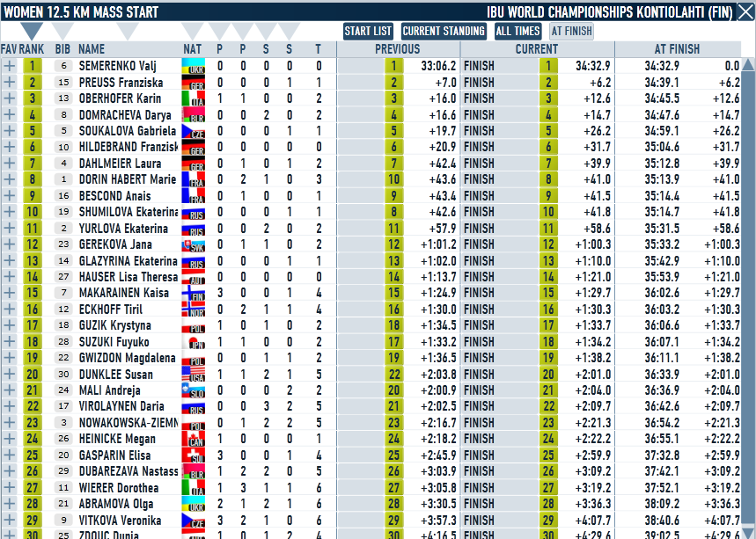Add WIERER Dorothea to favorites
The width and height of the screenshot is (756, 539).
pyautogui.click(x=9, y=487)
